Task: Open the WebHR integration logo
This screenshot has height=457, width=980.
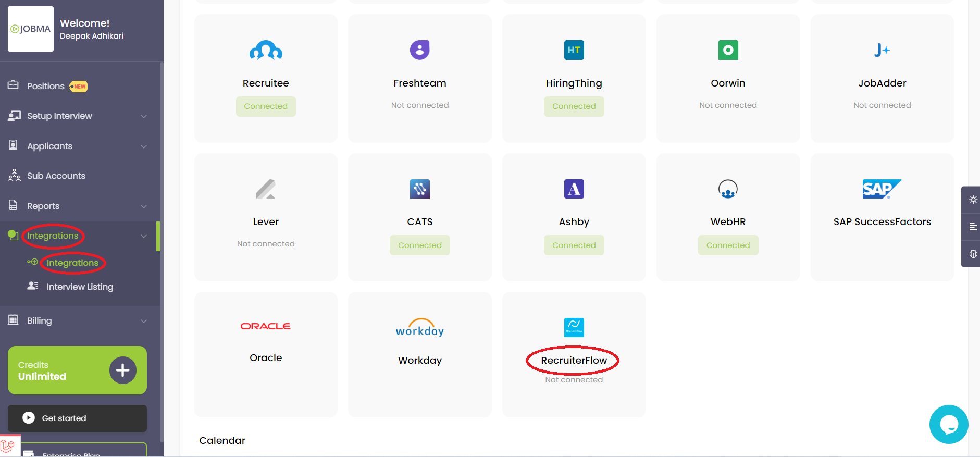Action: 728,189
